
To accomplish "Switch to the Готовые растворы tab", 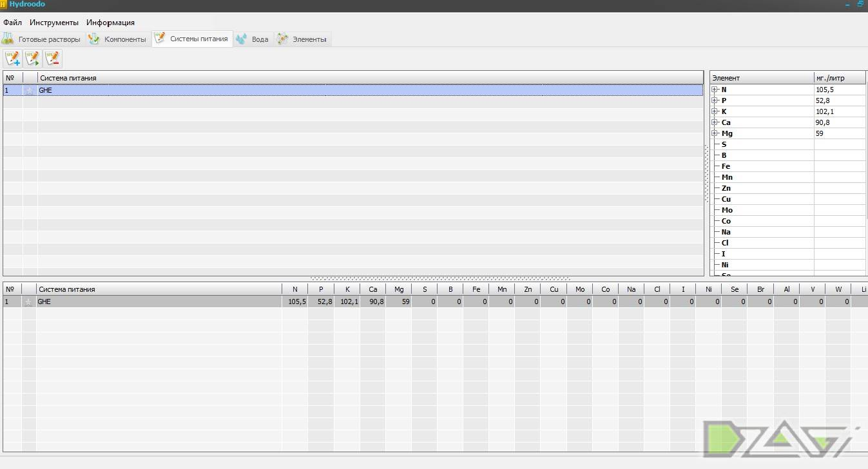I will (43, 39).
